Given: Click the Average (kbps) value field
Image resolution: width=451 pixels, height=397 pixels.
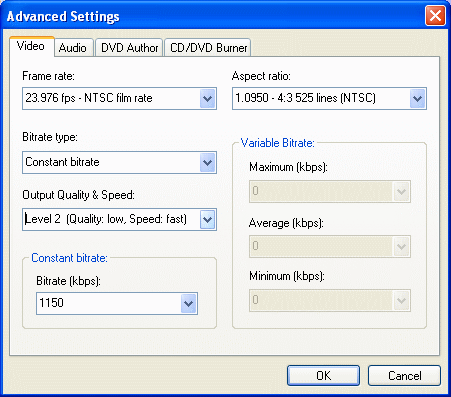Looking at the screenshot, I should click(x=330, y=247).
